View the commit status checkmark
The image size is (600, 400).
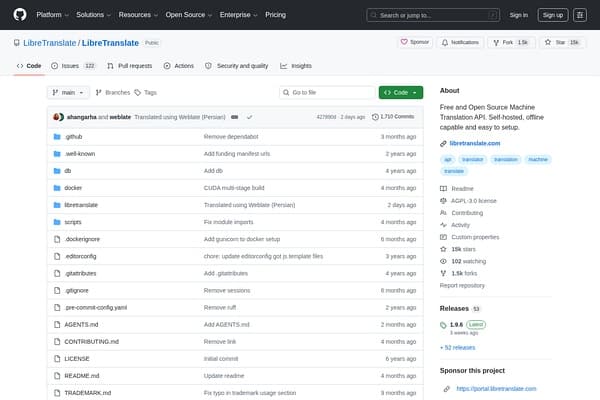pyautogui.click(x=249, y=117)
